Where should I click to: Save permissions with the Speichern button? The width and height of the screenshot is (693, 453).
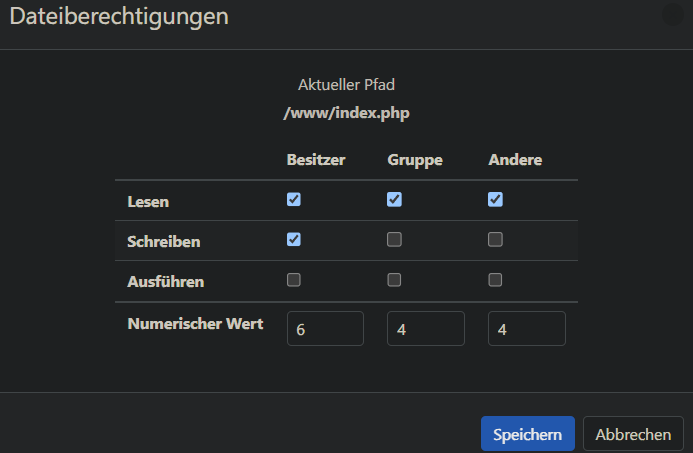point(527,434)
